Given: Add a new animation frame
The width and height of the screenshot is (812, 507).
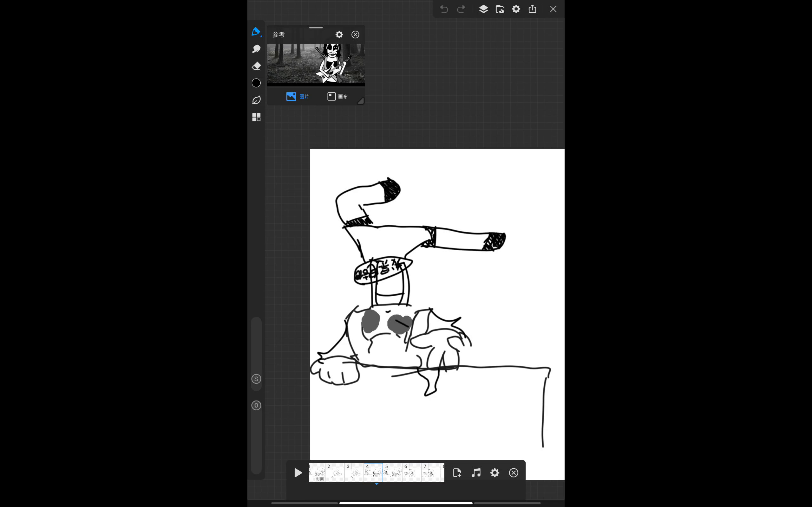Looking at the screenshot, I should click(x=457, y=473).
